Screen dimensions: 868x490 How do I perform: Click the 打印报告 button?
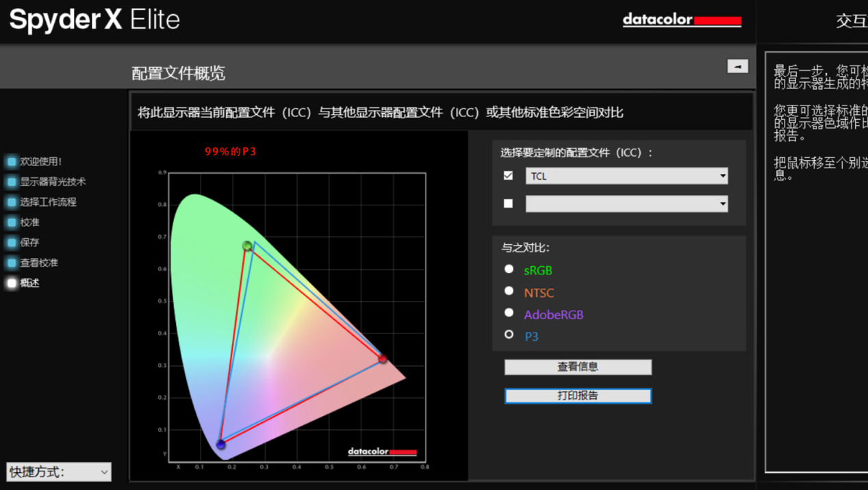pyautogui.click(x=578, y=396)
